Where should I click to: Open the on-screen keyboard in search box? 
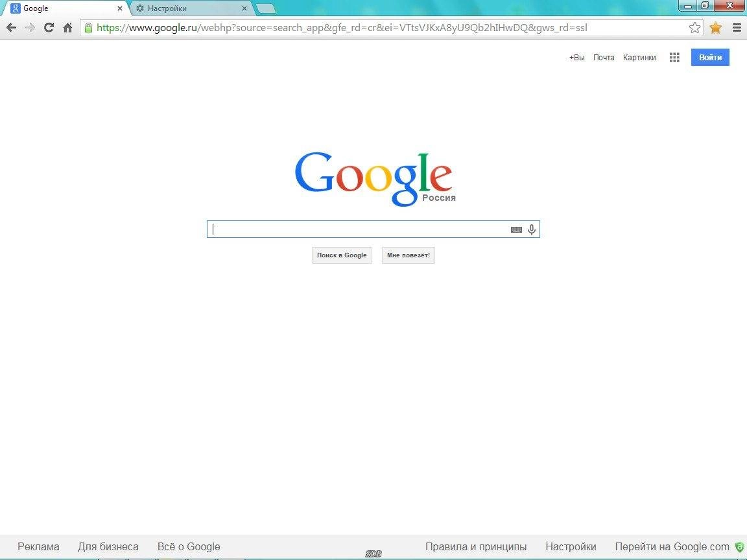point(516,229)
